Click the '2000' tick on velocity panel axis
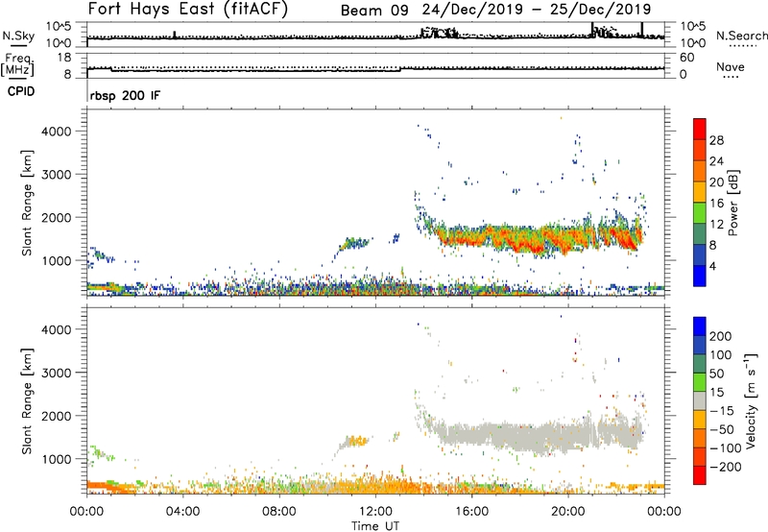768x532 pixels. [x=57, y=416]
